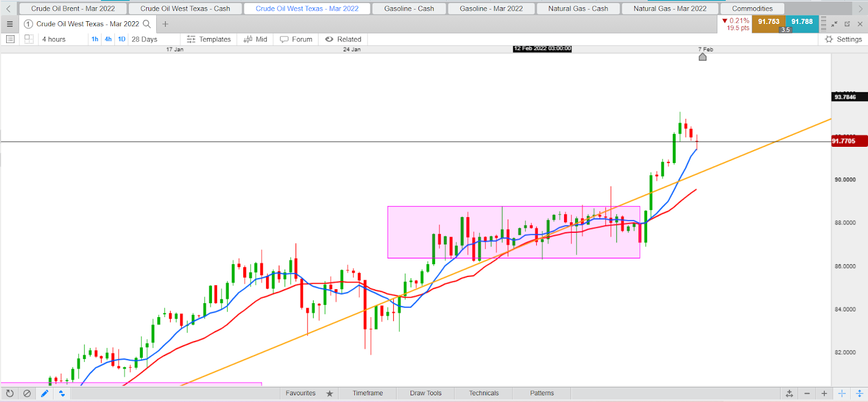Viewport: 868px width, 402px height.
Task: Click the clear drawings (no-entry) icon
Action: click(27, 393)
